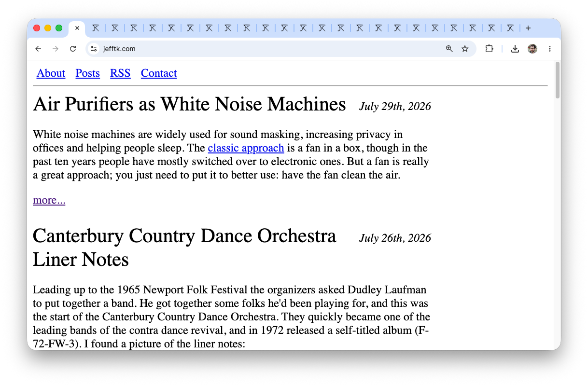Follow the "classic approach" hyperlink
Image resolution: width=588 pixels, height=386 pixels.
click(x=246, y=148)
